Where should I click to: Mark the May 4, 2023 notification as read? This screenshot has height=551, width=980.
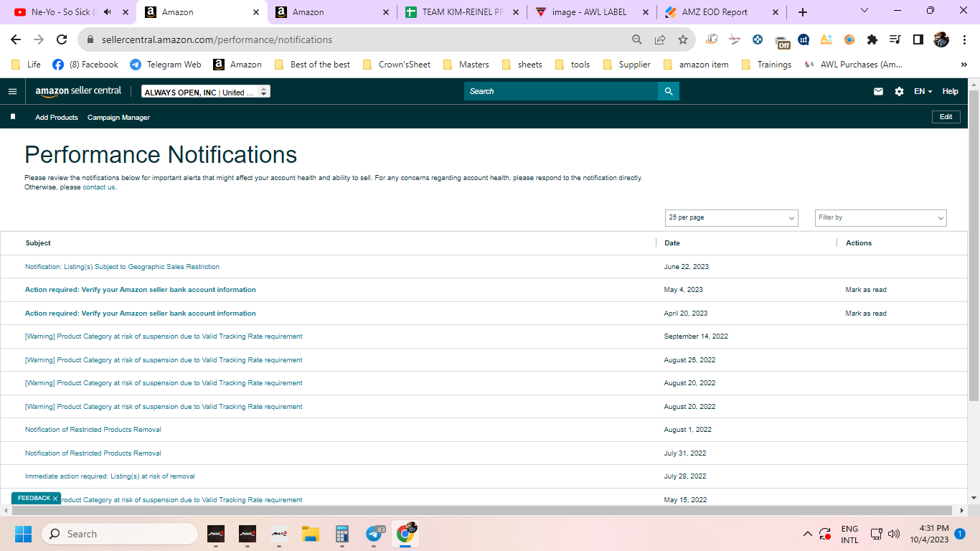[x=866, y=290]
